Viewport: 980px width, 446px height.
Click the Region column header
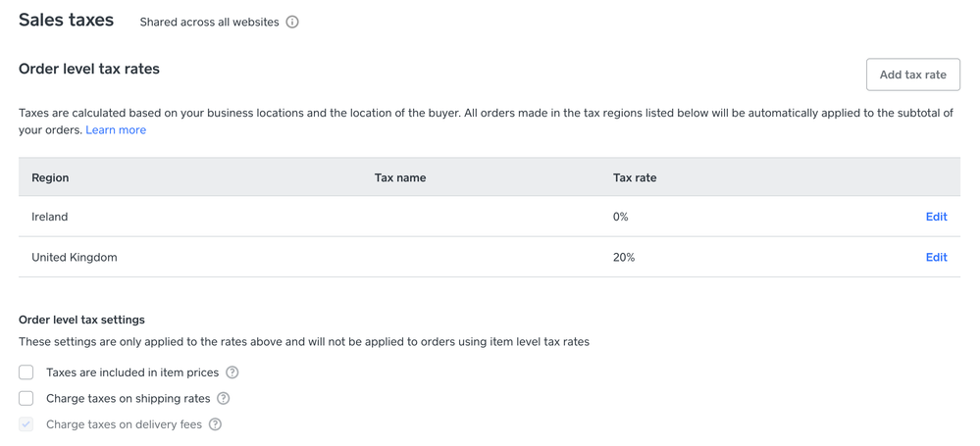point(50,177)
